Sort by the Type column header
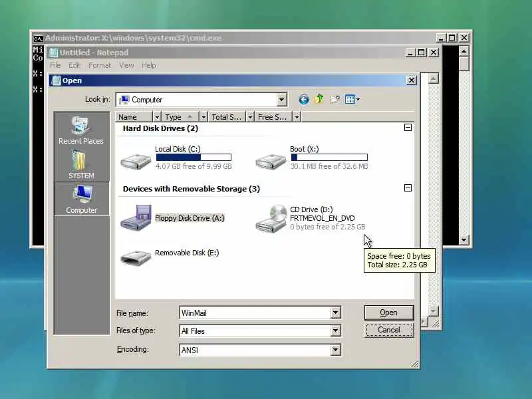 181,117
